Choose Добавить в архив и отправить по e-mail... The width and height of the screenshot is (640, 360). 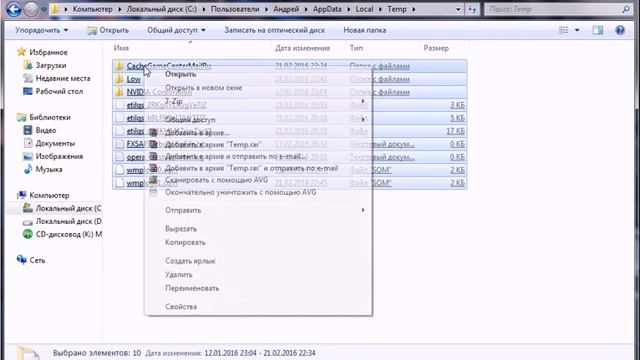pyautogui.click(x=258, y=156)
